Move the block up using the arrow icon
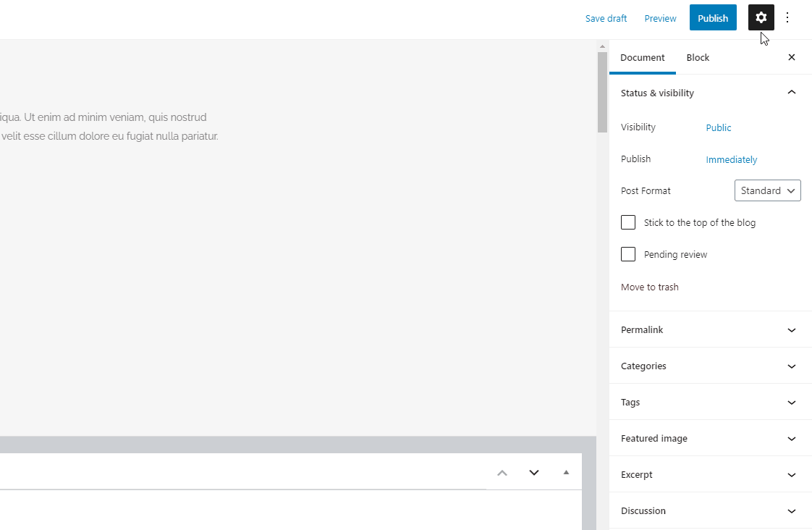 coord(502,472)
